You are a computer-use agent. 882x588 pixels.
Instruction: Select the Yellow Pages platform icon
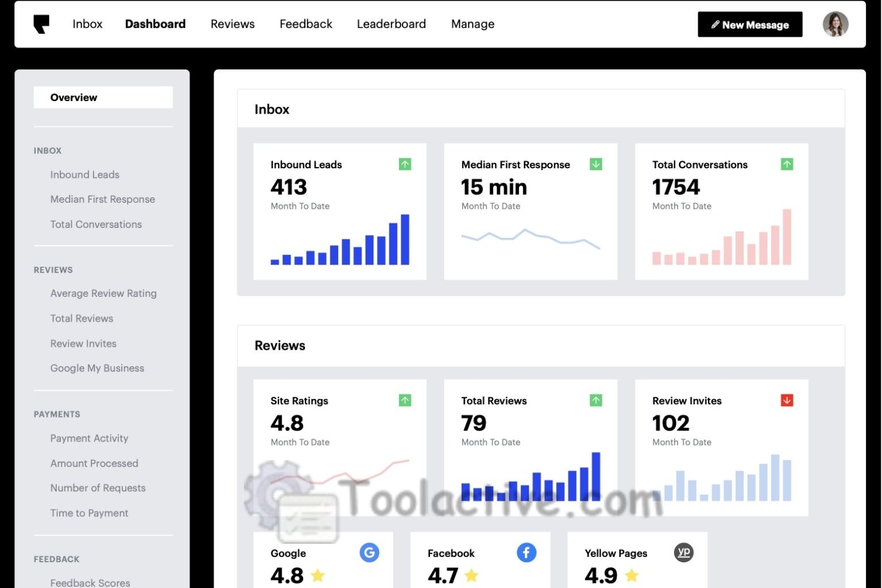point(682,552)
